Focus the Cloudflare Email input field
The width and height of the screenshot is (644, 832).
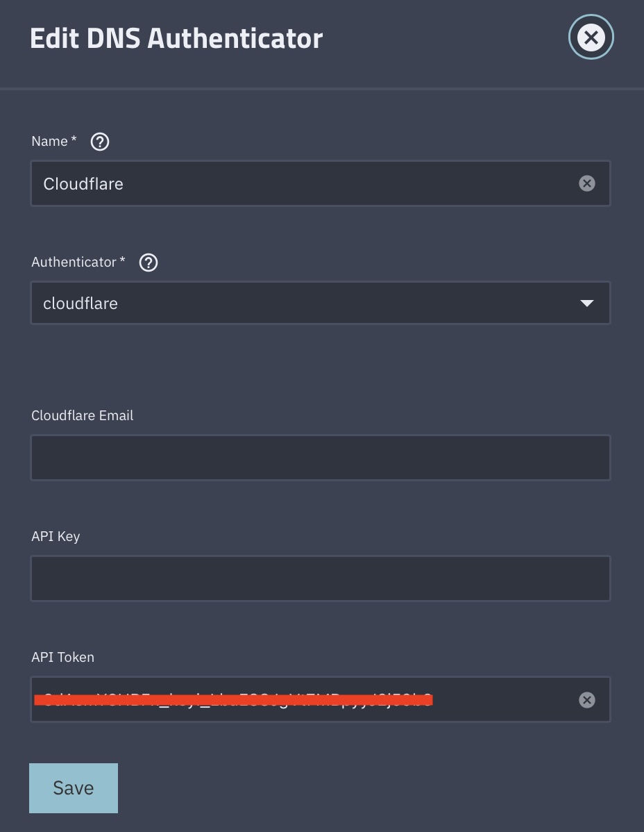tap(320, 458)
